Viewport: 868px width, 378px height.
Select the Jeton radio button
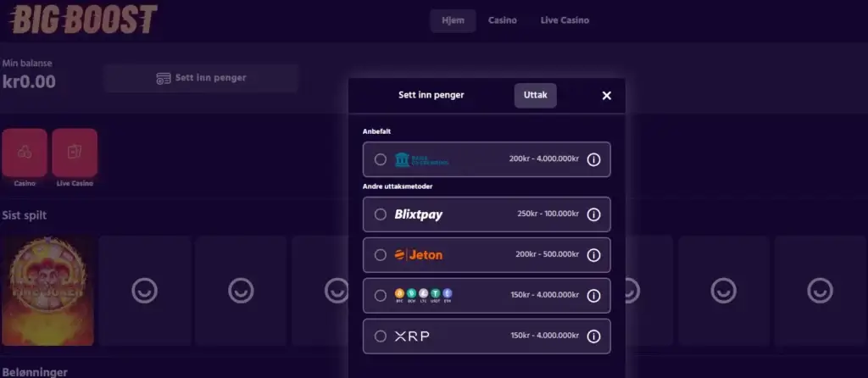(381, 255)
